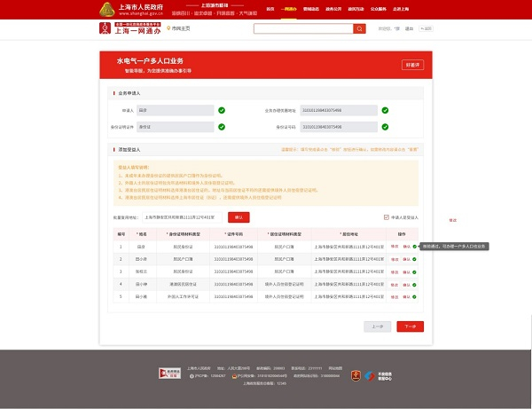Click the 网站地图 footer link
This screenshot has height=409, width=532.
click(x=335, y=368)
